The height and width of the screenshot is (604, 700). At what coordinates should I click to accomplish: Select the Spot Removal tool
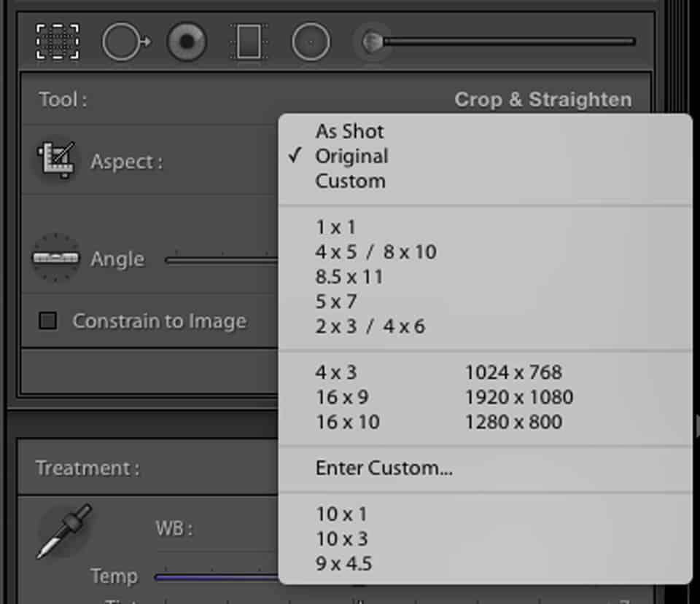[x=126, y=42]
